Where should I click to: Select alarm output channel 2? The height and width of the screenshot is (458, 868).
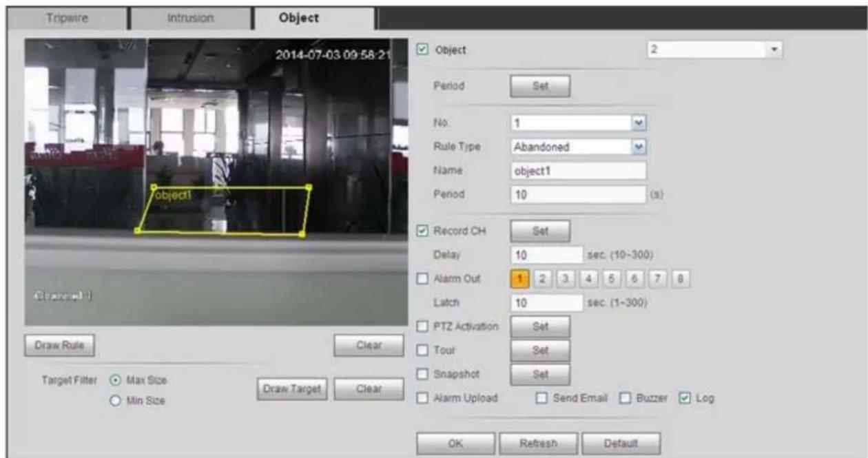click(x=542, y=279)
